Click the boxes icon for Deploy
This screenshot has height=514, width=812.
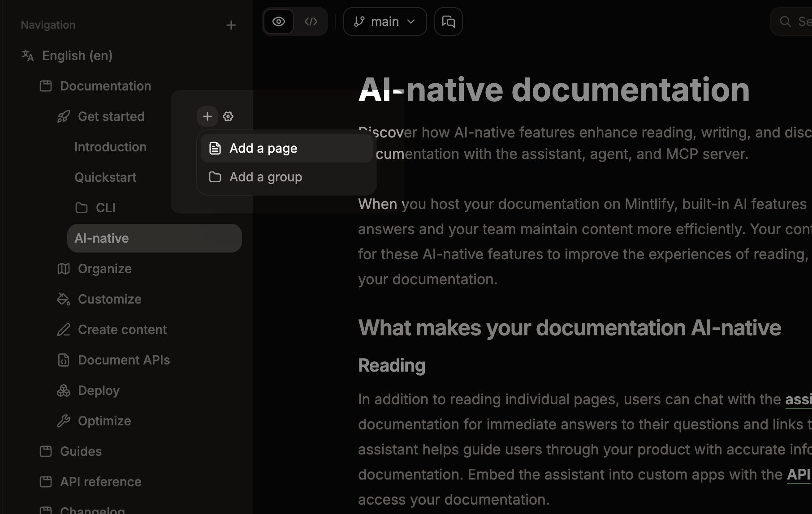pyautogui.click(x=64, y=390)
